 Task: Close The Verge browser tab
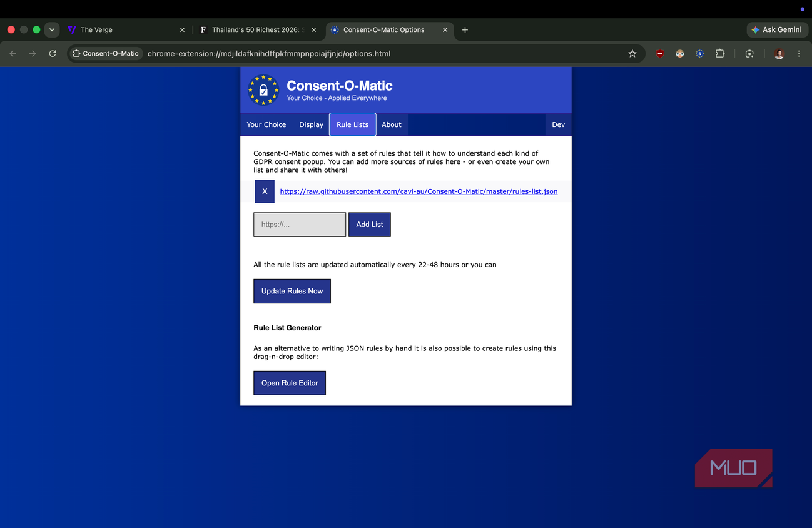(x=182, y=29)
